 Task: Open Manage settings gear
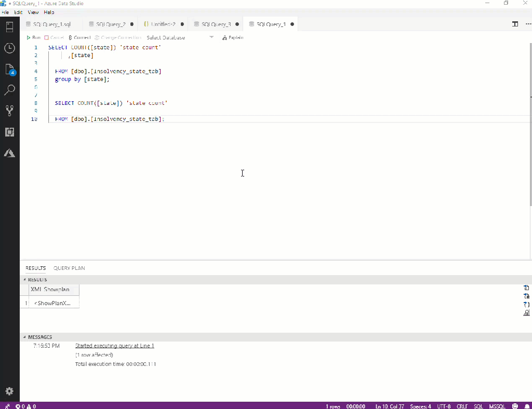point(9,391)
